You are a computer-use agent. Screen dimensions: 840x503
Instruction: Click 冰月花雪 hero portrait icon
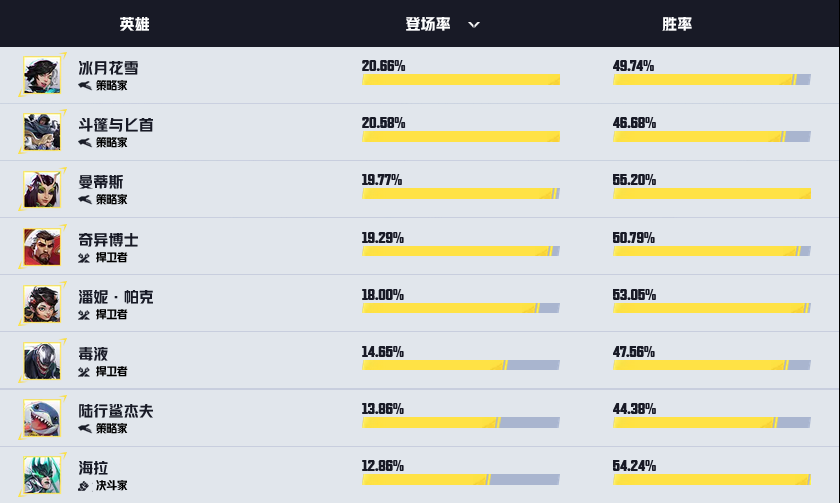[42, 75]
